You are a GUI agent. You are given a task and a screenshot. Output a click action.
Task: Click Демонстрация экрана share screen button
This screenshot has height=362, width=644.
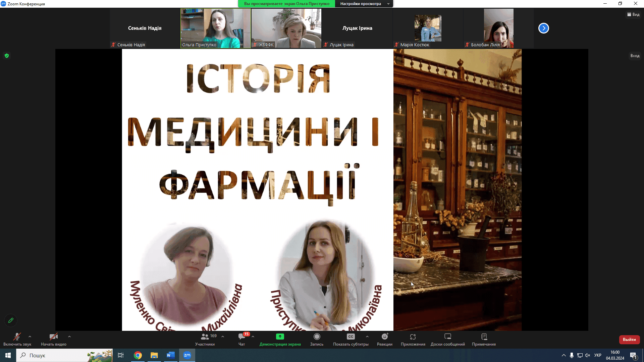pyautogui.click(x=280, y=339)
